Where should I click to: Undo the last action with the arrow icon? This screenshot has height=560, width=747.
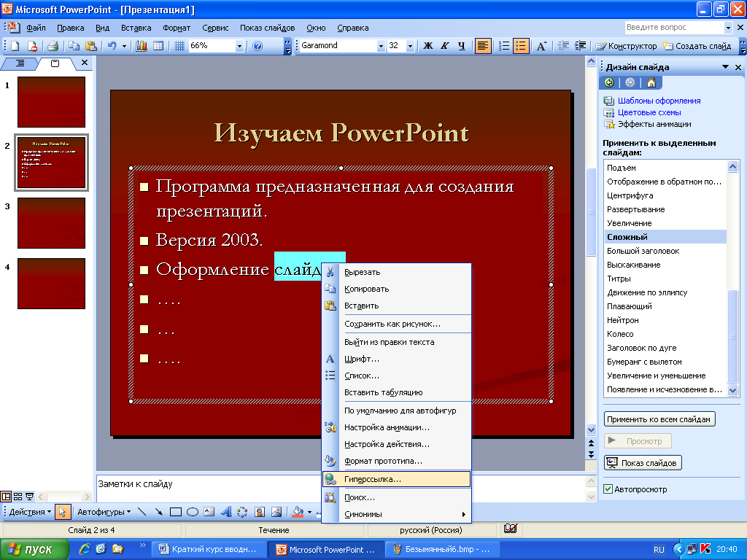(x=112, y=46)
